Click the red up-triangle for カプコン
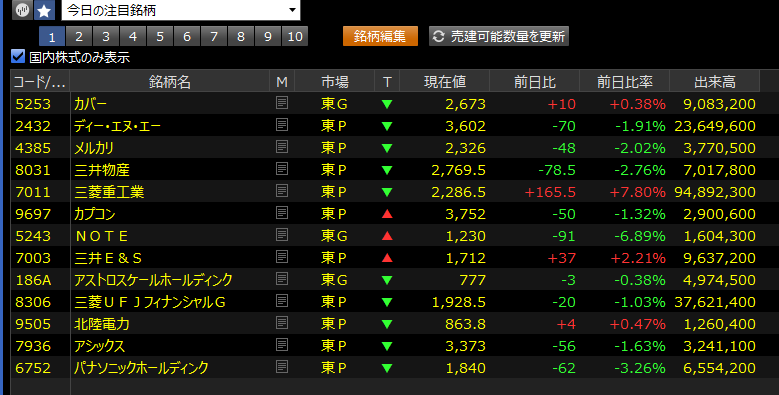The image size is (779, 395). tap(387, 214)
